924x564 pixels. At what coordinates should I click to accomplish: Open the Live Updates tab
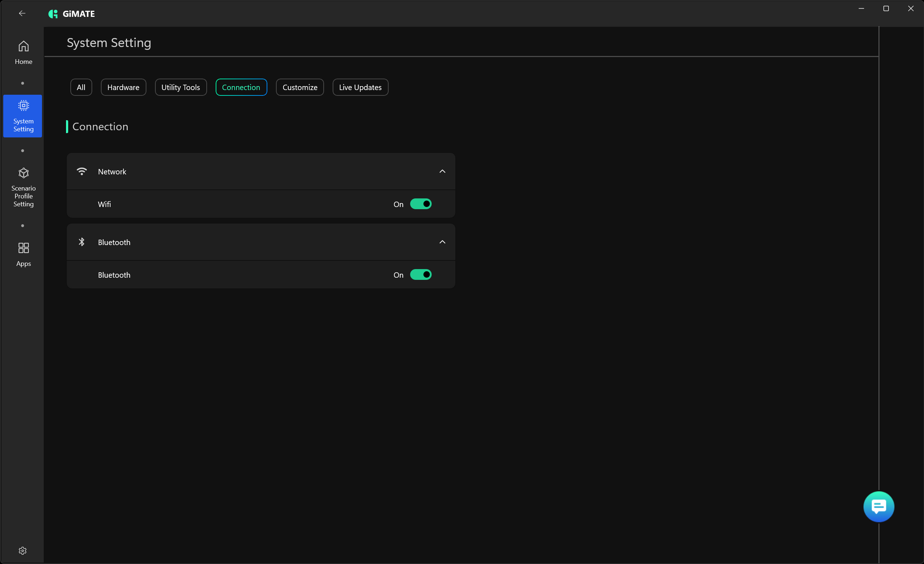coord(360,87)
